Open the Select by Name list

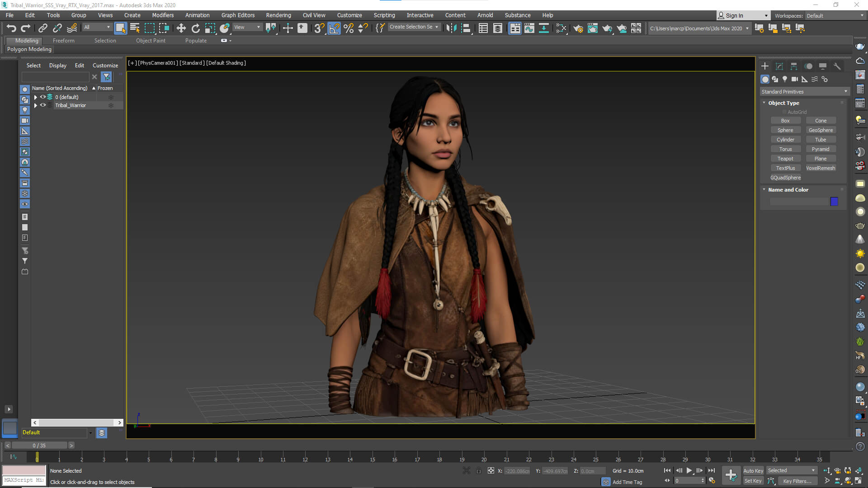coord(135,28)
